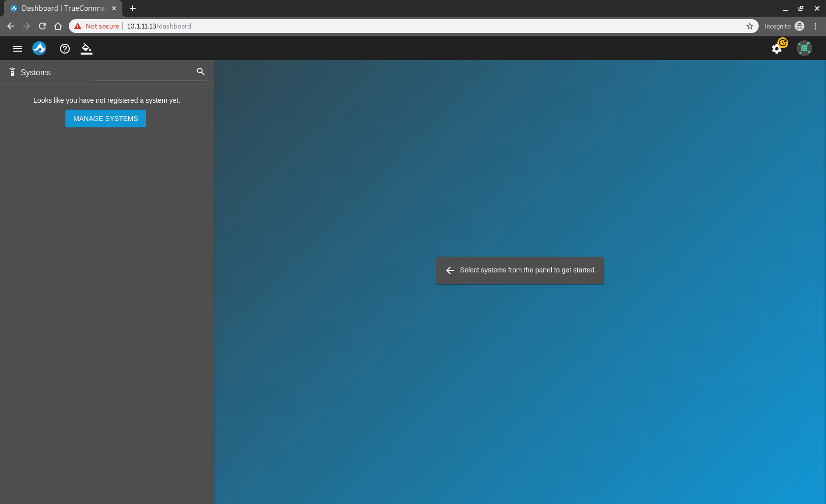Viewport: 826px width, 504px height.
Task: Bookmark this page with star icon
Action: pos(750,26)
